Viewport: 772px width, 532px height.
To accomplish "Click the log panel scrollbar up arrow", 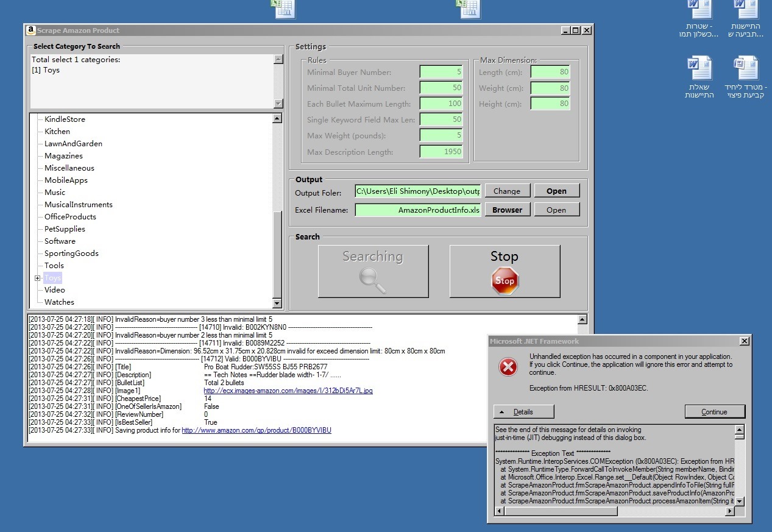I will [582, 319].
